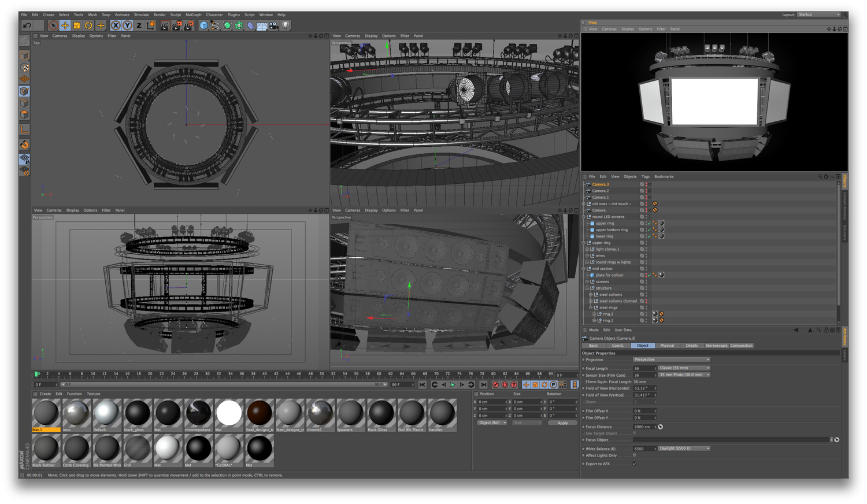Toggle the visibility dots for Camera.2
Screen dimensions: 867x504
tap(646, 191)
